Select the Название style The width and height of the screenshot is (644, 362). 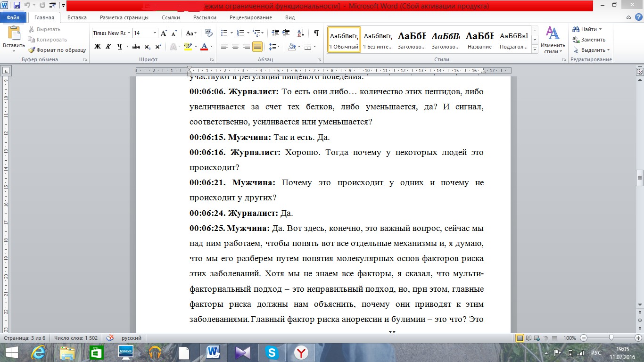pyautogui.click(x=480, y=39)
